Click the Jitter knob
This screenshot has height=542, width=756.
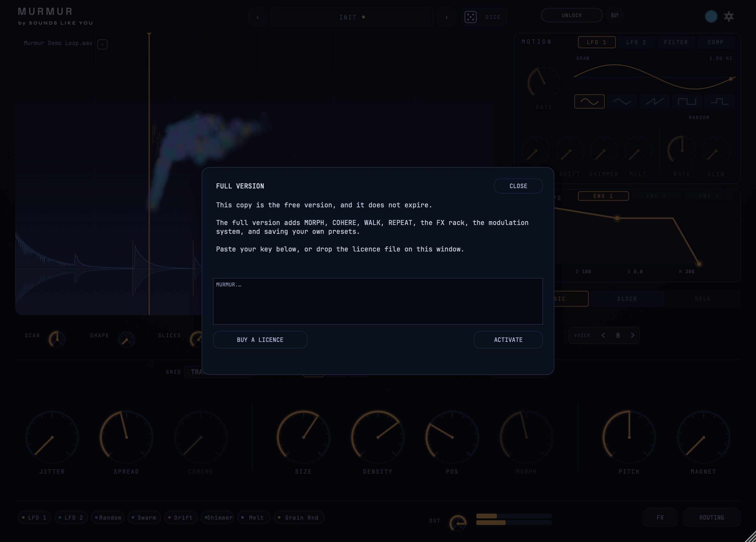pyautogui.click(x=52, y=437)
